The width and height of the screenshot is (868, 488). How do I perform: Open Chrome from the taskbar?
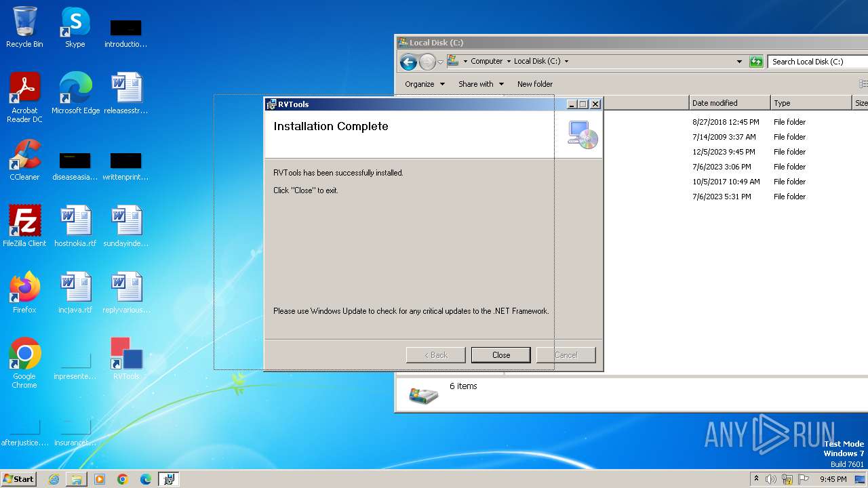(x=123, y=479)
